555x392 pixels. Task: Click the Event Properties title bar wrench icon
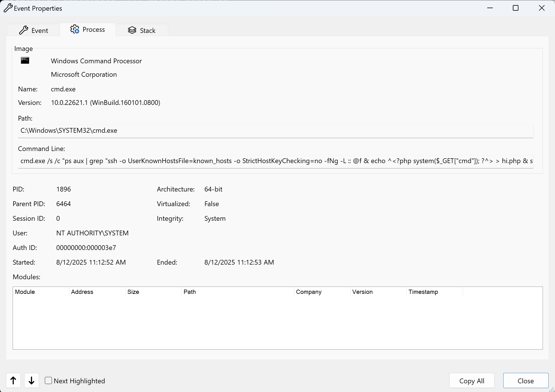coord(8,8)
